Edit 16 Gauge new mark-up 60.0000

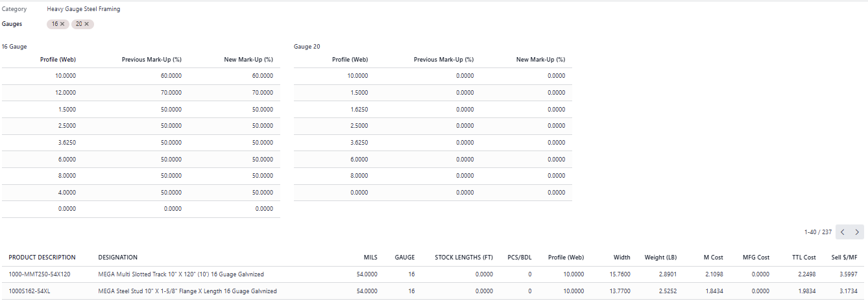click(x=263, y=76)
